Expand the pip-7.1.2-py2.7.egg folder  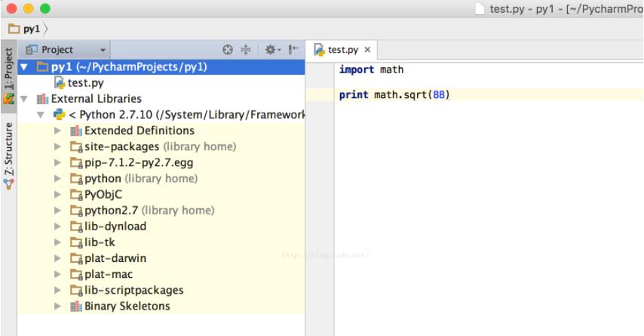(x=57, y=162)
